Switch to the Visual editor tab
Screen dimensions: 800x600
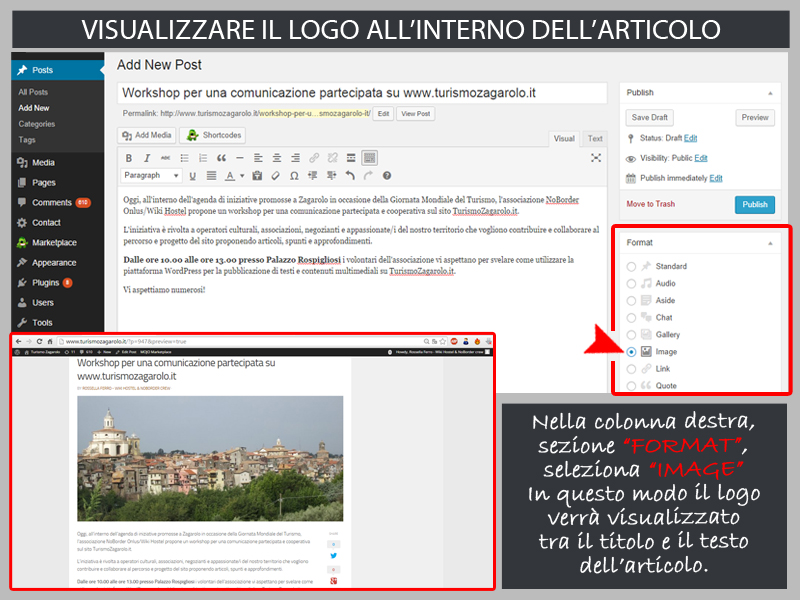[564, 139]
